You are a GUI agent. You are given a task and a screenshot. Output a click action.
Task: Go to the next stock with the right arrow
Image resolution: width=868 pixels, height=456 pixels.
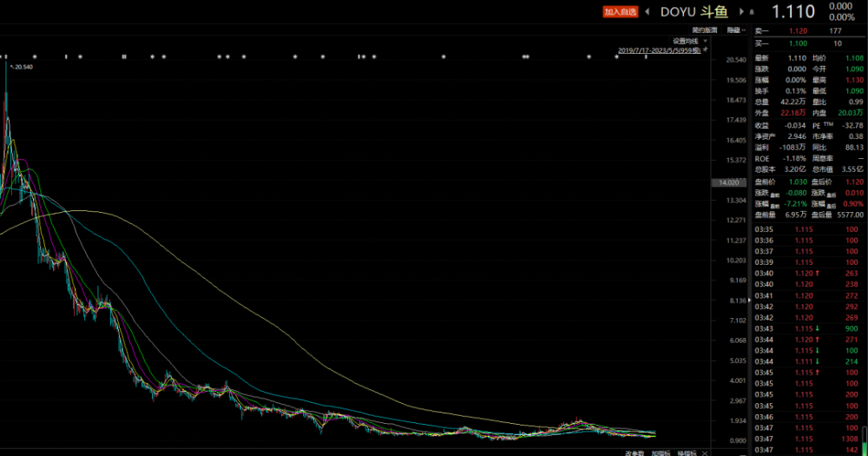742,11
